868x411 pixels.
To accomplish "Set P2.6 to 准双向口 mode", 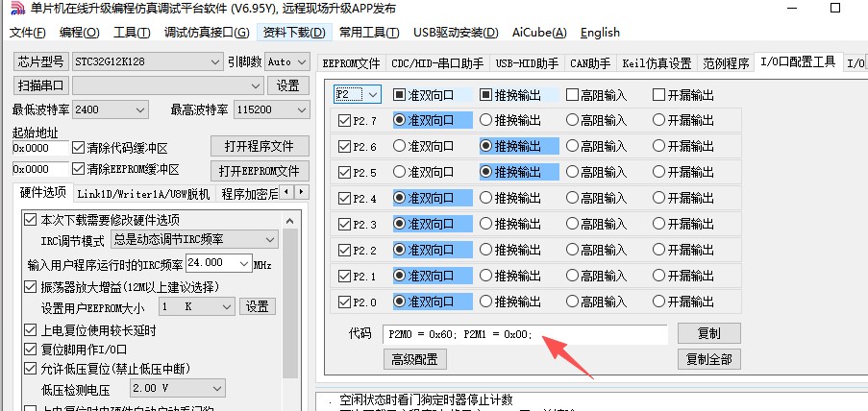I will point(399,146).
